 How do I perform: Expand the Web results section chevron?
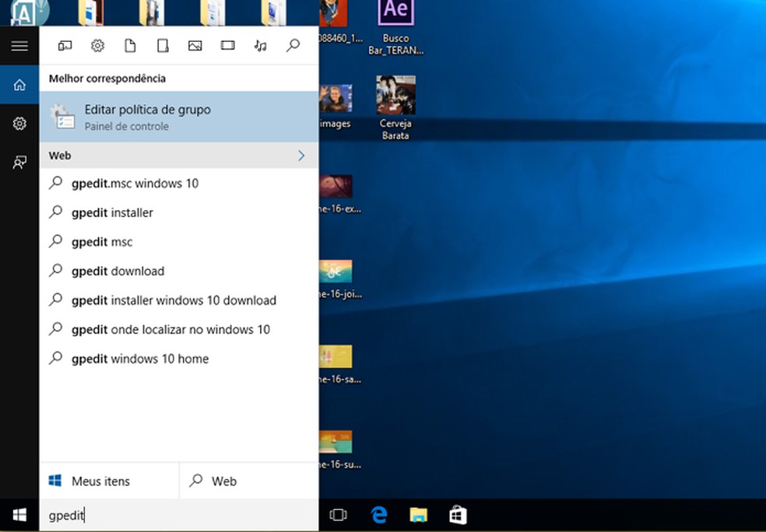pos(301,155)
